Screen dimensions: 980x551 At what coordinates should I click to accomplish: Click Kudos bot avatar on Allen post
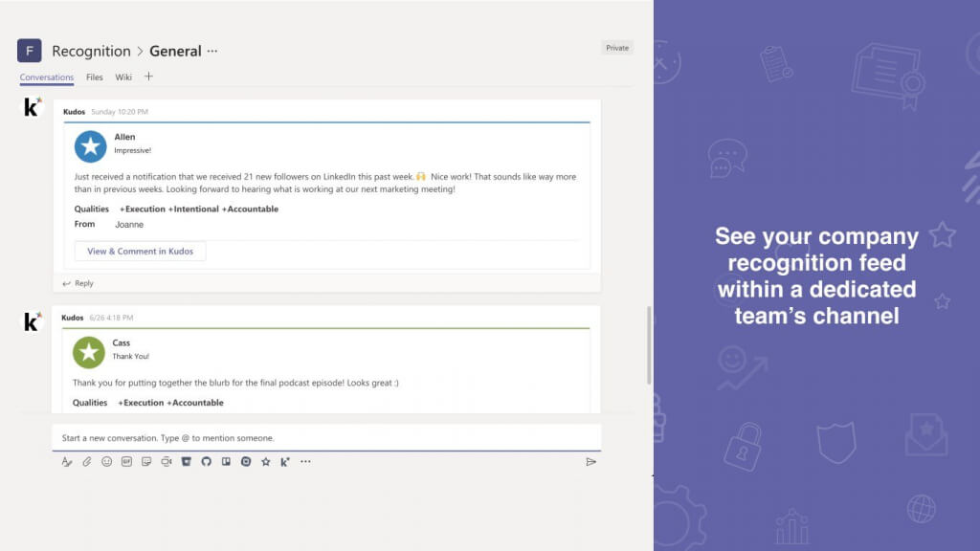[x=33, y=107]
